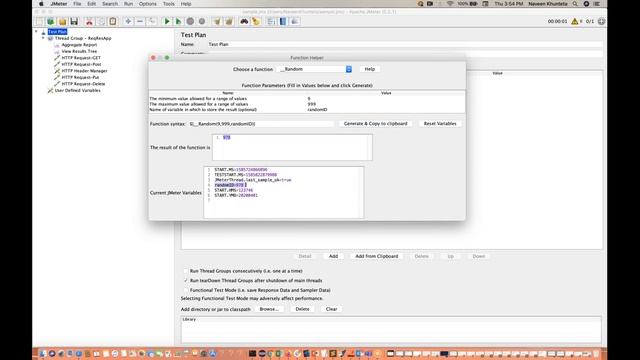Click the Test Plan Name input field
The image size is (640, 360).
[x=405, y=44]
